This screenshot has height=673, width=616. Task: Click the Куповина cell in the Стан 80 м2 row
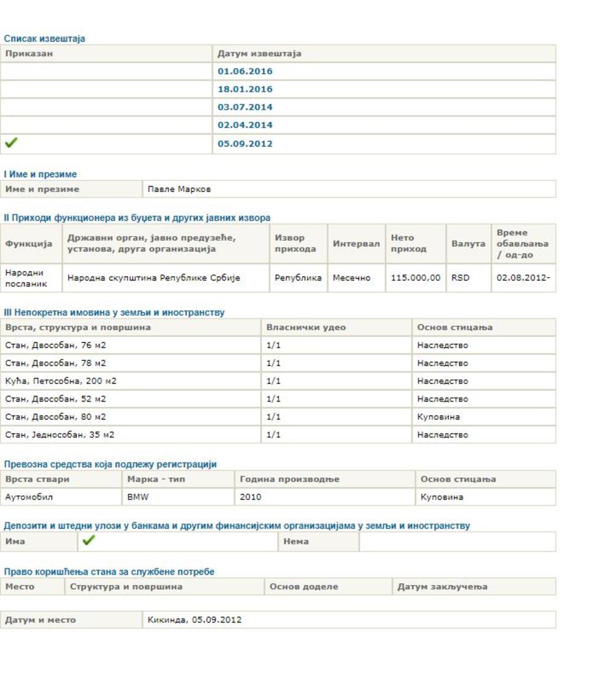tap(438, 417)
